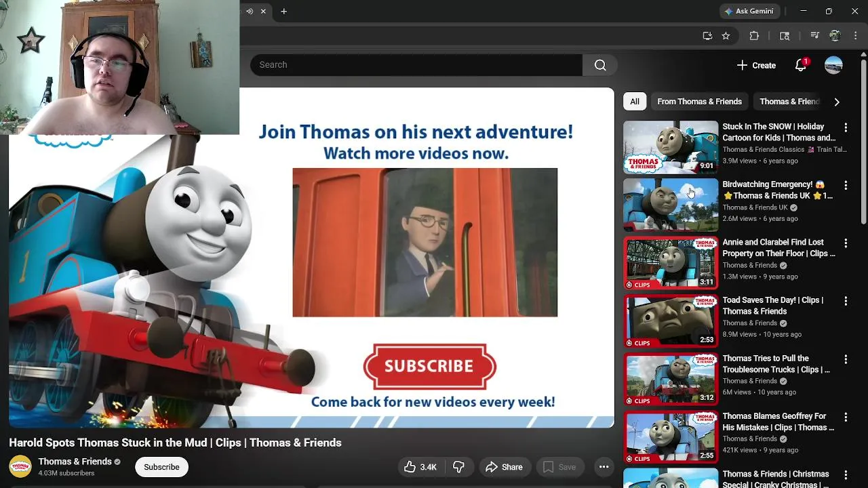This screenshot has height=488, width=868.
Task: Open options for Stuck In The SNOW video
Action: 846,127
